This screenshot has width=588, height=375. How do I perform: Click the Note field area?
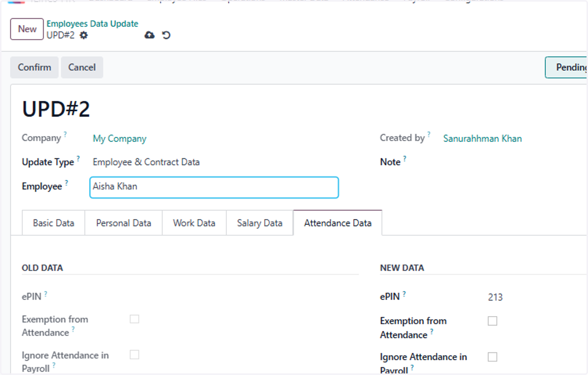click(514, 162)
